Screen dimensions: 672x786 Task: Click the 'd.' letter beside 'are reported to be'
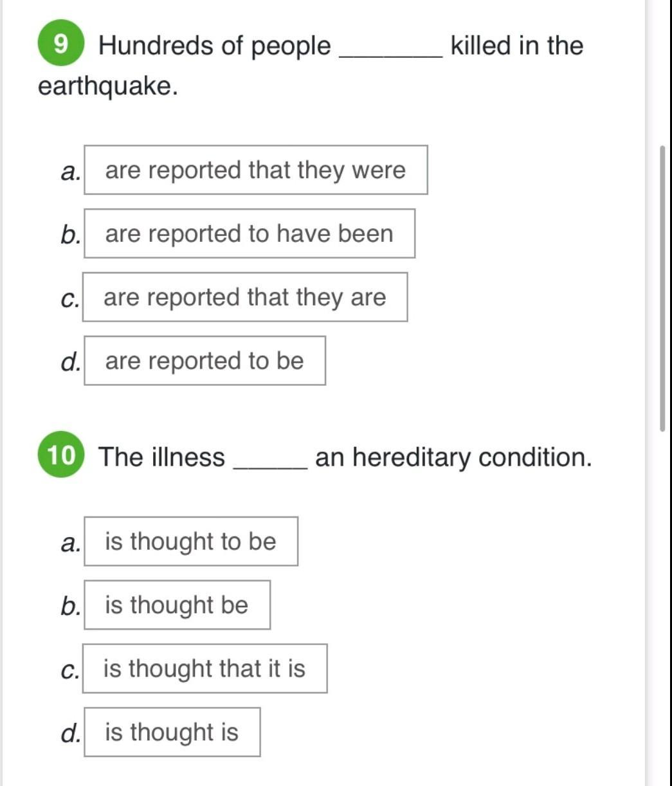pyautogui.click(x=69, y=362)
